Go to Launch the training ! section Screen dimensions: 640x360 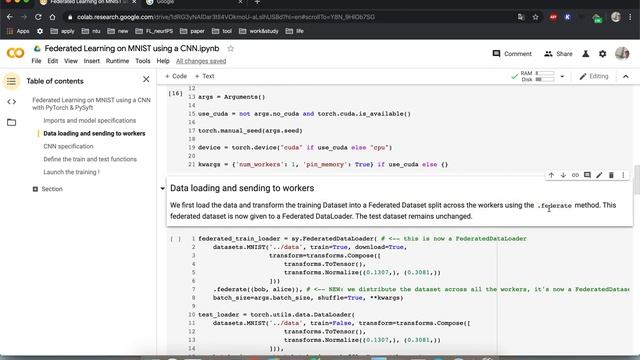coord(71,172)
